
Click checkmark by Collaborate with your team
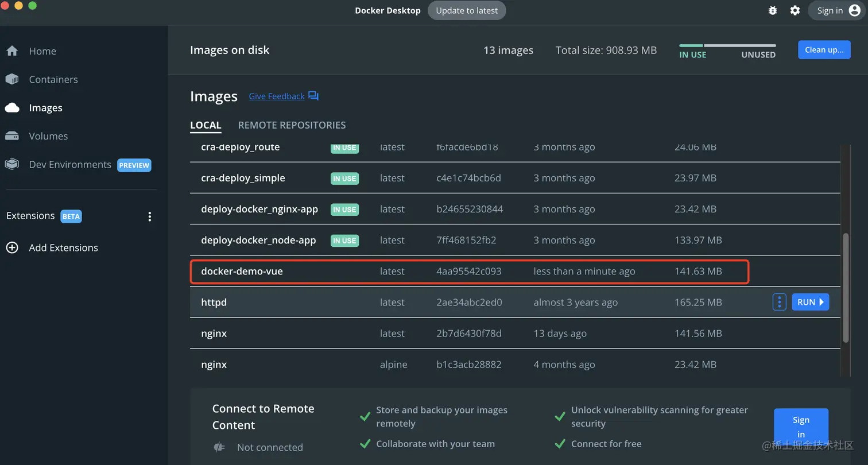[365, 444]
